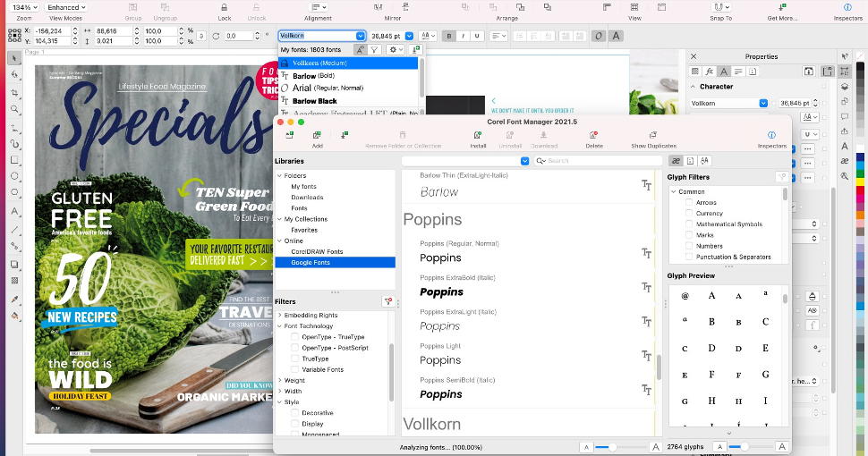Select the Rectangle tool in toolbox
Image resolution: width=868 pixels, height=456 pixels.
point(15,160)
